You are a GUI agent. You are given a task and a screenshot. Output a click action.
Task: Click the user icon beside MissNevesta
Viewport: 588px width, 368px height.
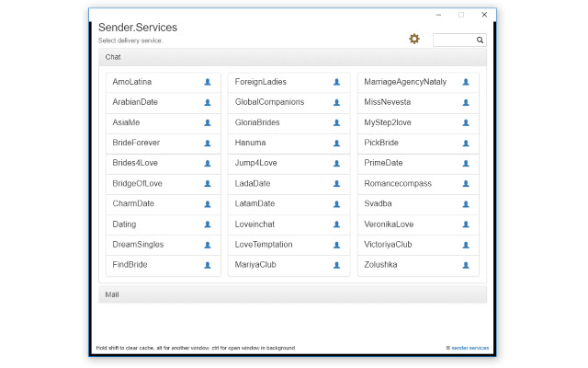coord(466,102)
